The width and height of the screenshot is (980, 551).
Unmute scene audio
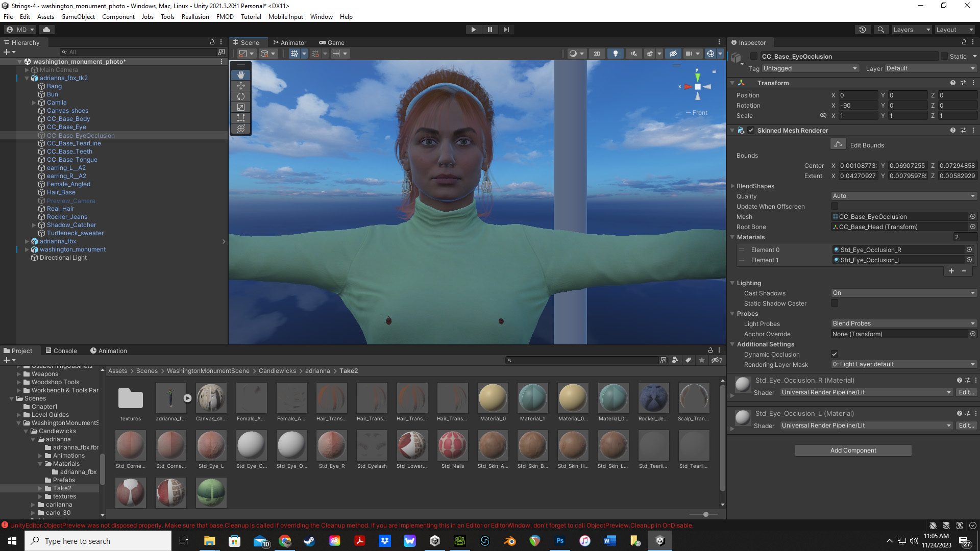[x=633, y=53]
